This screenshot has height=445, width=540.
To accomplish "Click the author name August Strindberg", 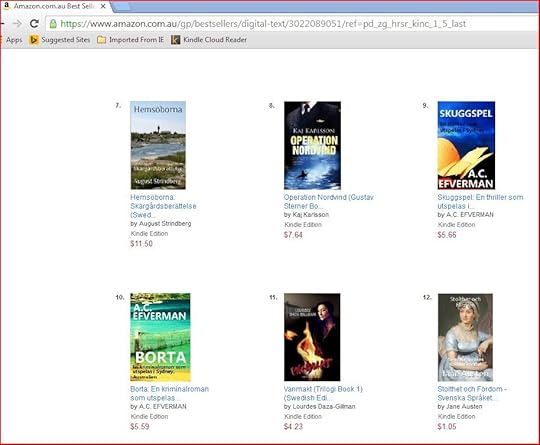I will click(165, 224).
